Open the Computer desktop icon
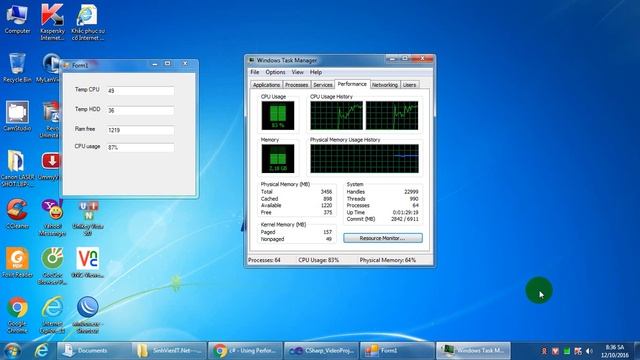Viewport: 640px width, 360px height. click(17, 18)
